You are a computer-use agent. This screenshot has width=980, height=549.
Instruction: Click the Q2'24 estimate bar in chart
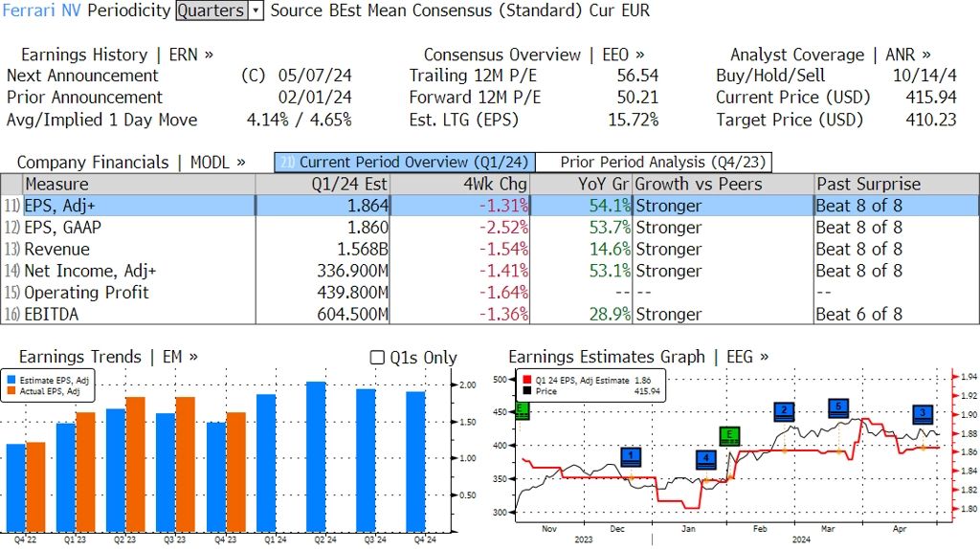point(316,456)
